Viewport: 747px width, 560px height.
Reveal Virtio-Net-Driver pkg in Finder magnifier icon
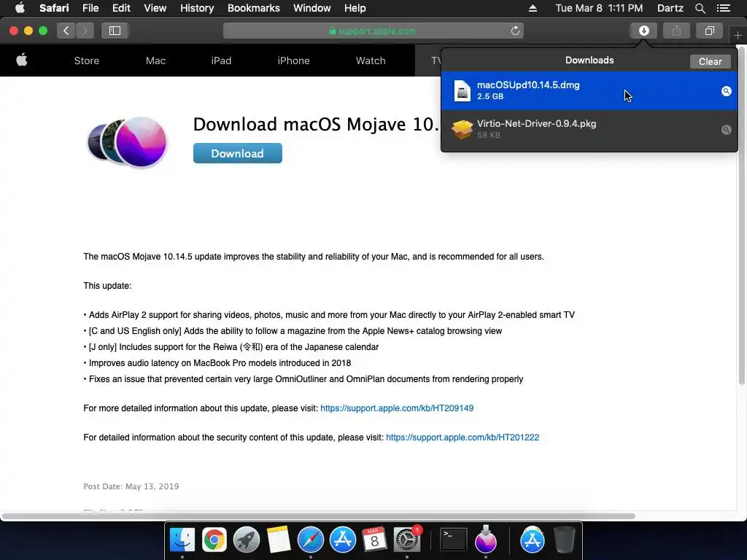(x=726, y=130)
